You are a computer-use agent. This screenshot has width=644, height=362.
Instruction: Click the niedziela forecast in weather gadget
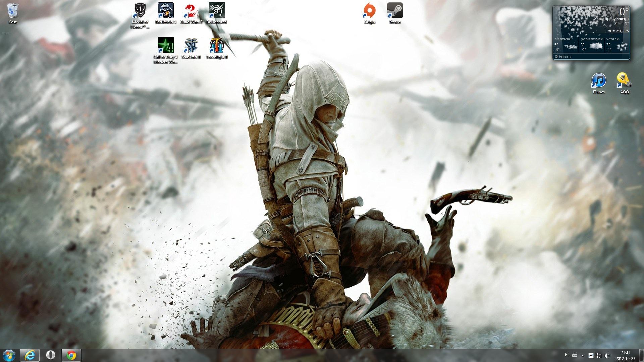(x=566, y=44)
